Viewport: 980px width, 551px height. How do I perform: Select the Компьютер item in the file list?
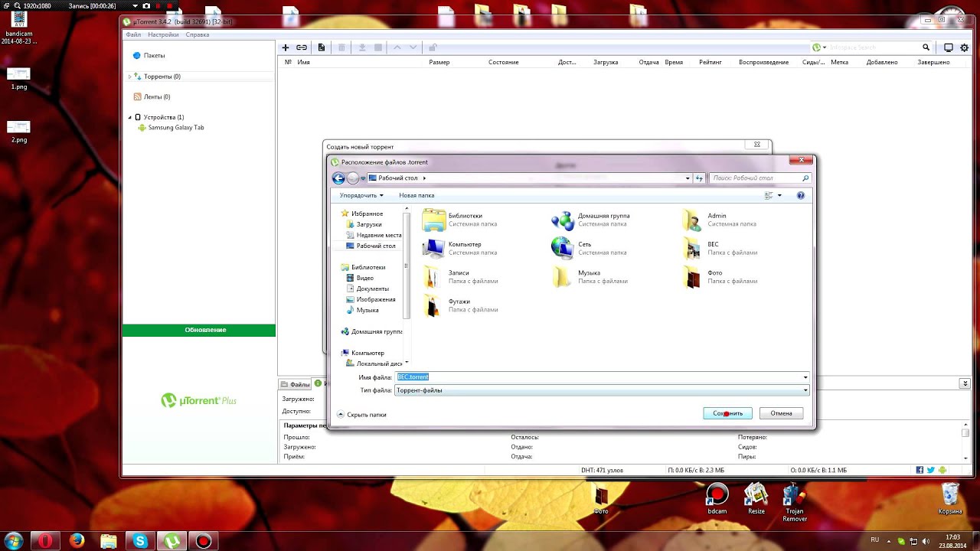point(461,248)
